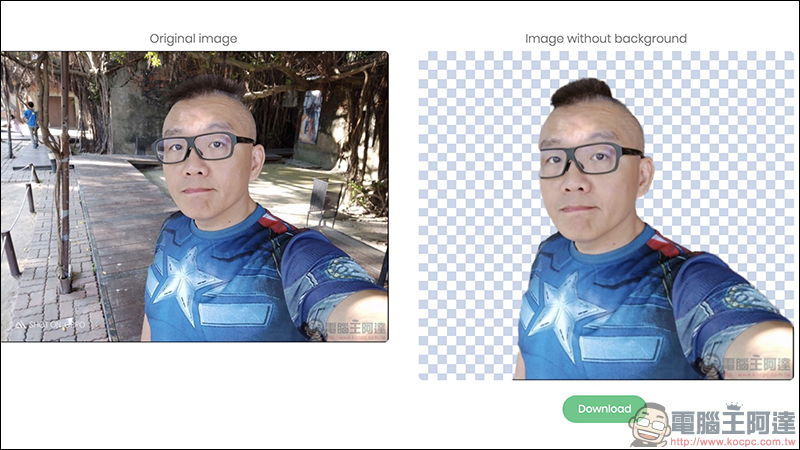
Task: Click the transparent checkered area right of the man
Action: click(730, 180)
